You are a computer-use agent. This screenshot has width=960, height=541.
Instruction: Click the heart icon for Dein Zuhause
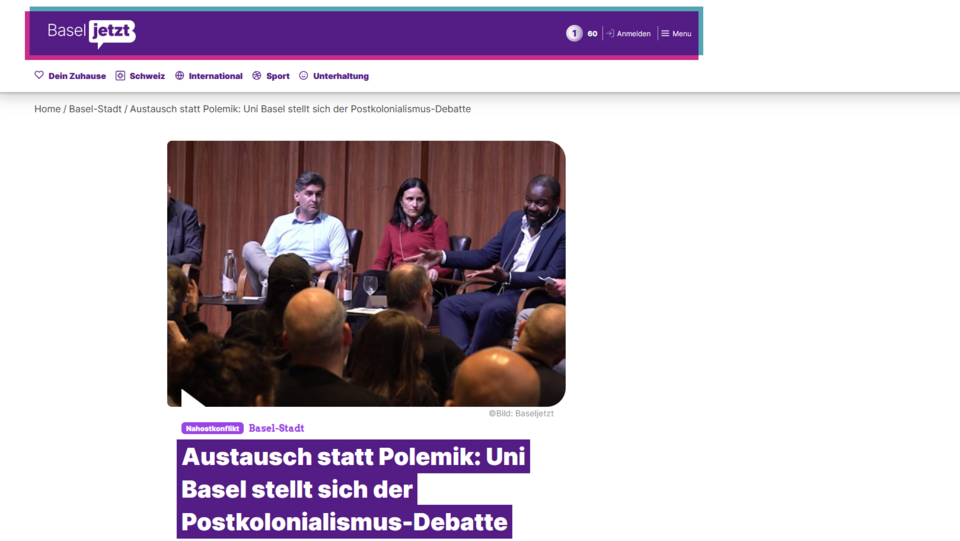coord(39,76)
